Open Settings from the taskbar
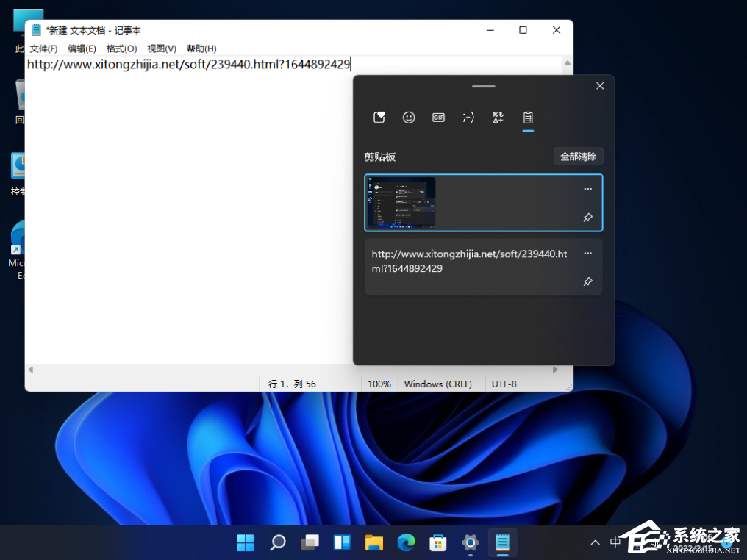Screen dimensions: 747x560 (x=471, y=542)
